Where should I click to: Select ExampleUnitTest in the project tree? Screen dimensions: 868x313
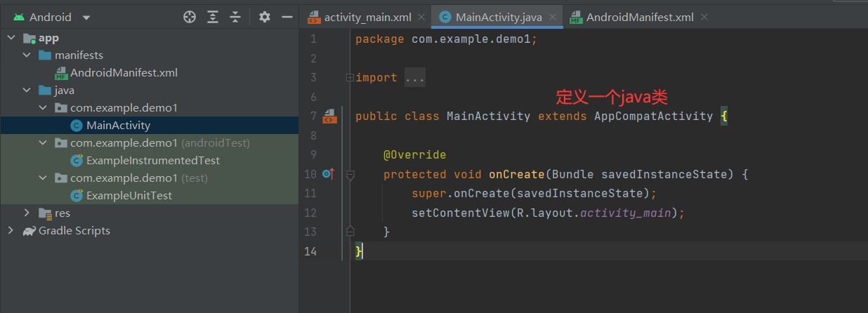click(x=129, y=195)
